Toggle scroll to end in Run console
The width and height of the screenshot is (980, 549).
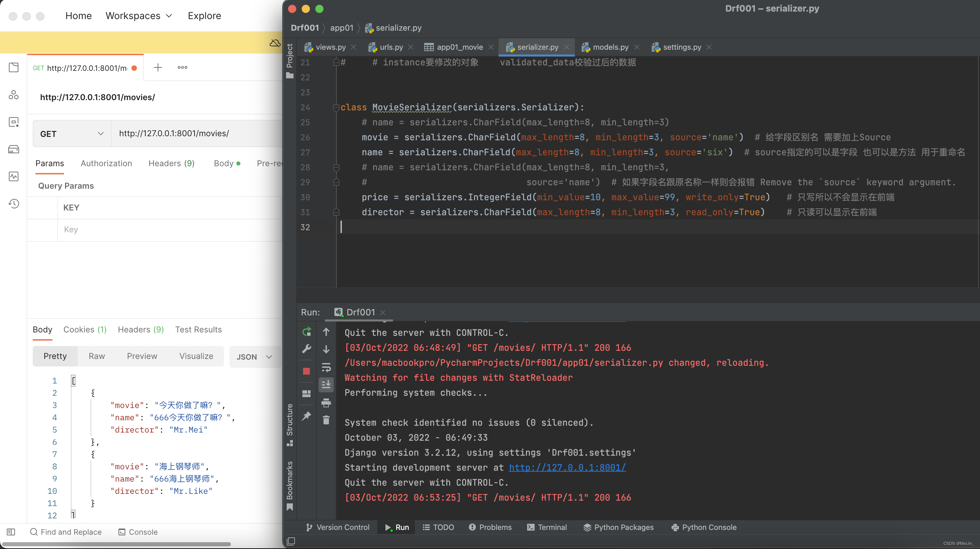tap(326, 385)
